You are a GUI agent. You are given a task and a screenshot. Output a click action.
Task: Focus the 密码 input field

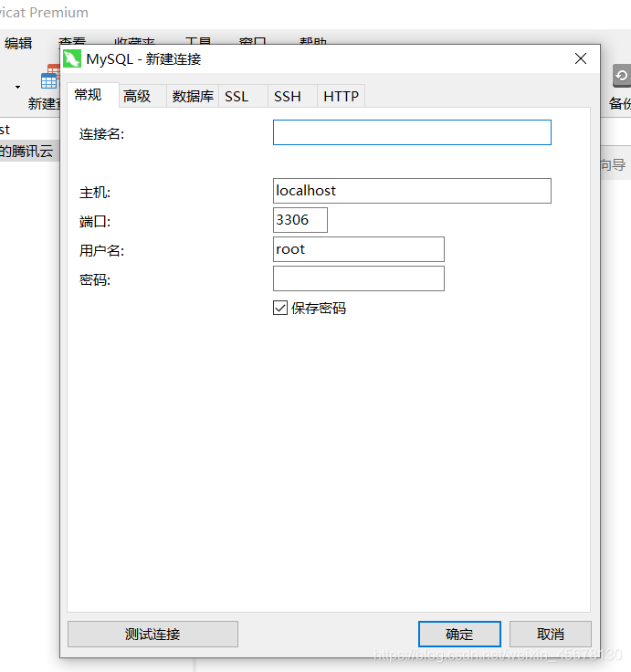(358, 278)
